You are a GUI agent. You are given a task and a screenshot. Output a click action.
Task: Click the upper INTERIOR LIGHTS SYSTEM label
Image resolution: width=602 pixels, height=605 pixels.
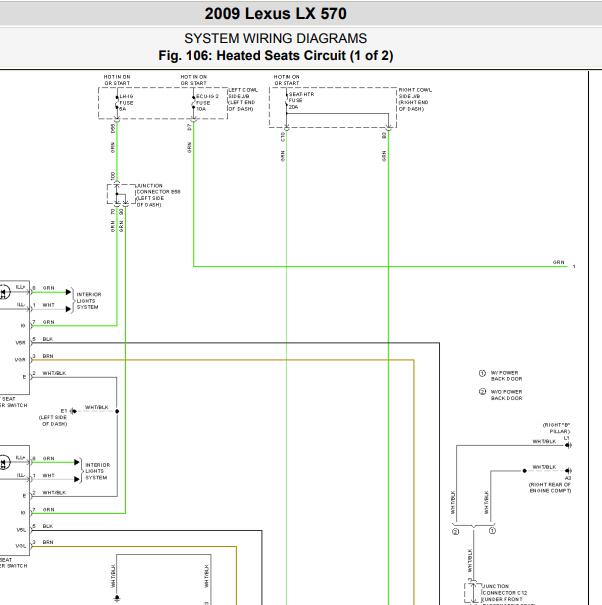88,301
